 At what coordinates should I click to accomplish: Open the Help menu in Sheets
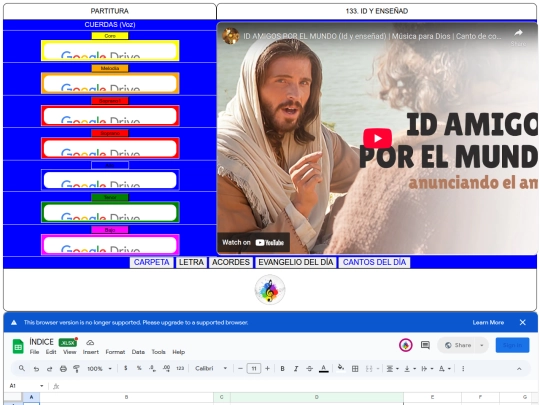178,352
